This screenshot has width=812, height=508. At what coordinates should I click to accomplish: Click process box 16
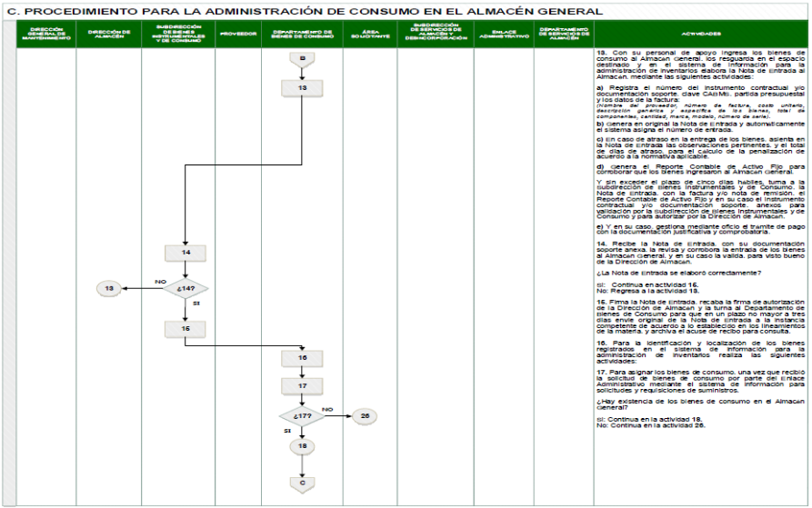tap(302, 358)
